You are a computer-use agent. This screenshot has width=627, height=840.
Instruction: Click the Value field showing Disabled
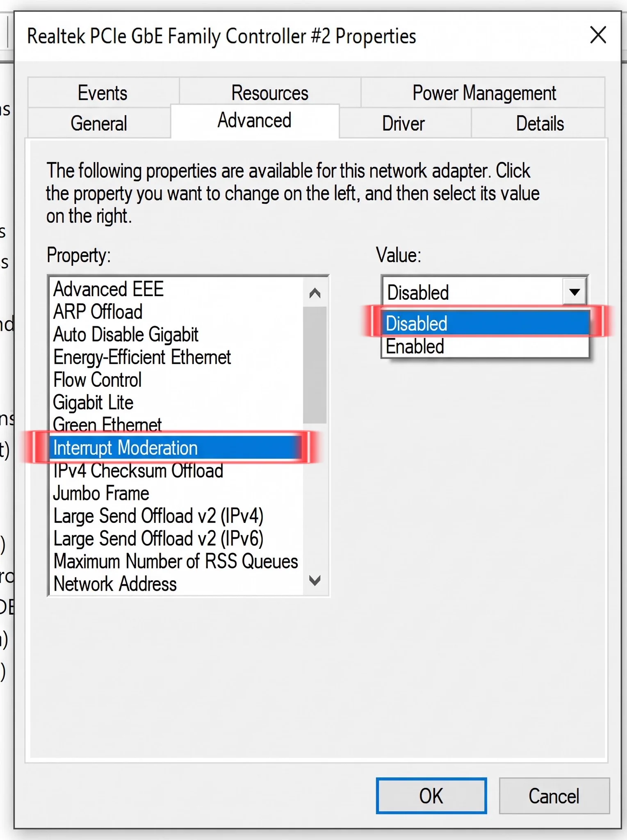(x=473, y=292)
